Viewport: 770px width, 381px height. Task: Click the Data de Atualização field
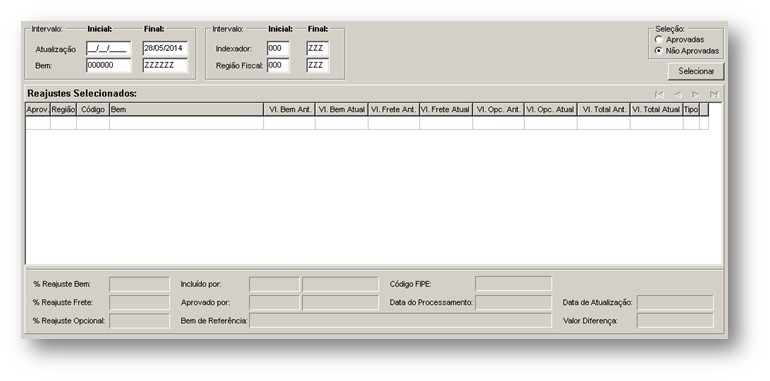675,302
